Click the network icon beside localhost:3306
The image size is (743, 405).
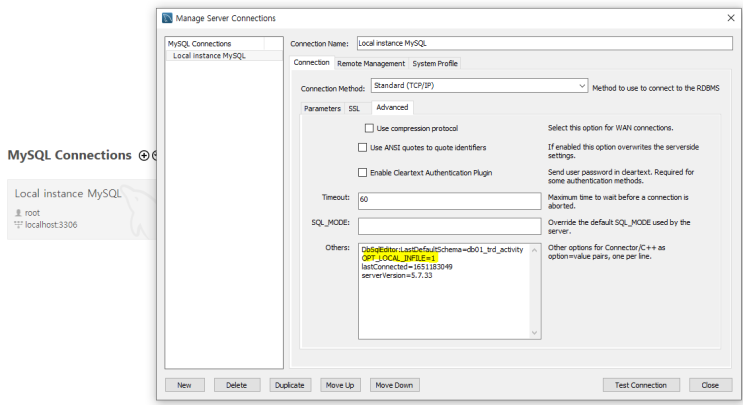click(18, 225)
